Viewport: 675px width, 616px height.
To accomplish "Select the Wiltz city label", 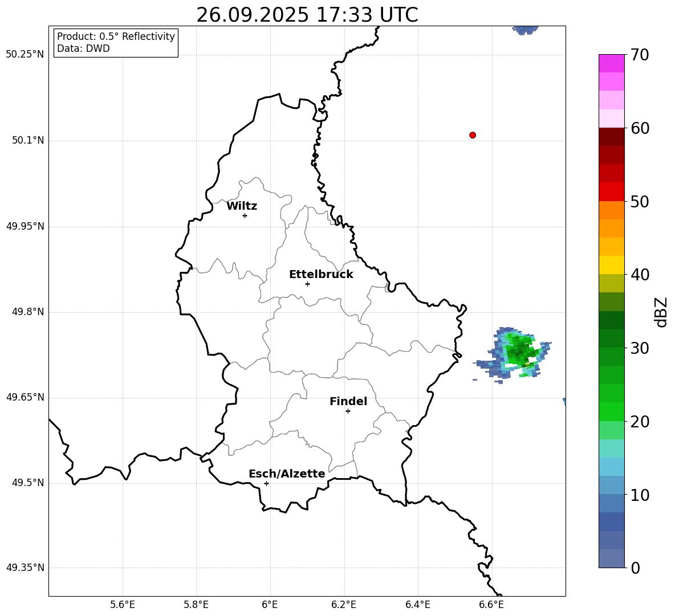I will pyautogui.click(x=242, y=206).
